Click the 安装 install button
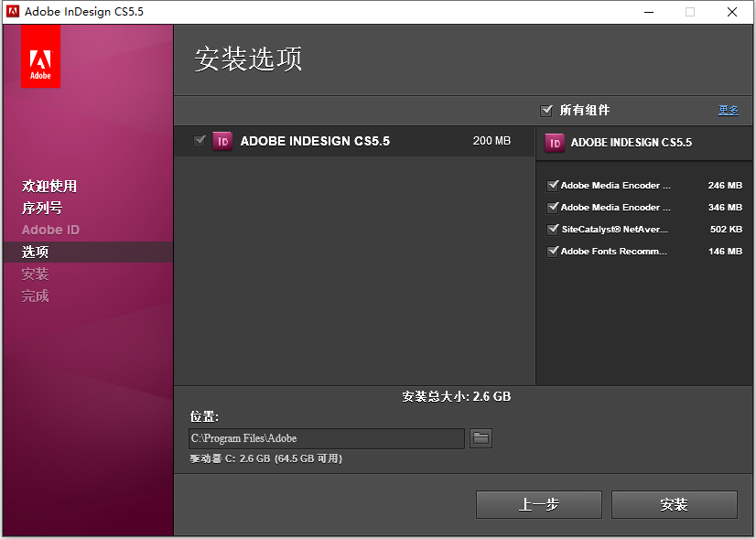The width and height of the screenshot is (756, 539). coord(674,505)
